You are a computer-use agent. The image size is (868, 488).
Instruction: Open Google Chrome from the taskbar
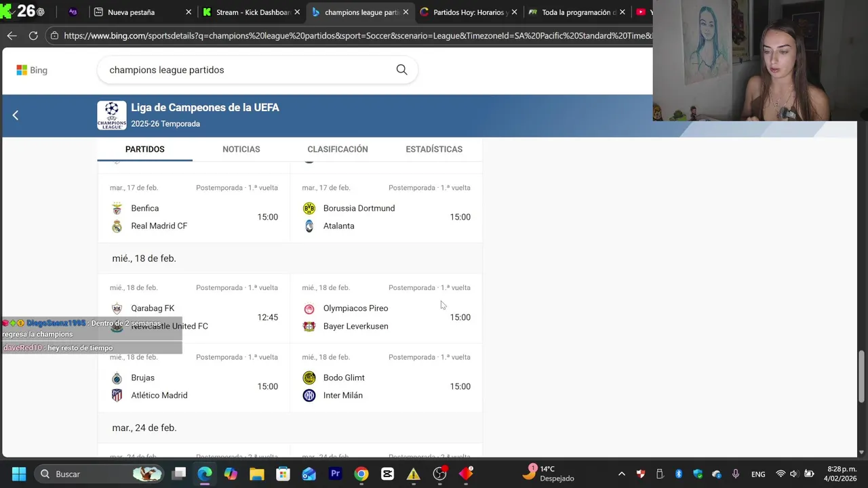click(x=361, y=474)
